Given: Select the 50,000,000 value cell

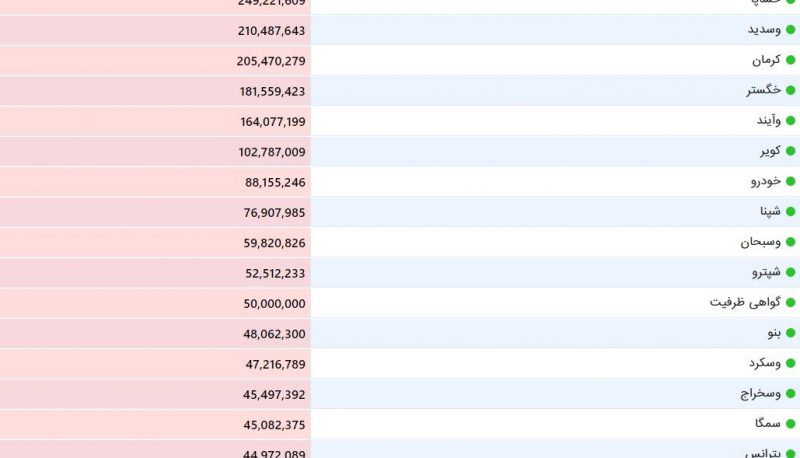Looking at the screenshot, I should coord(155,303).
